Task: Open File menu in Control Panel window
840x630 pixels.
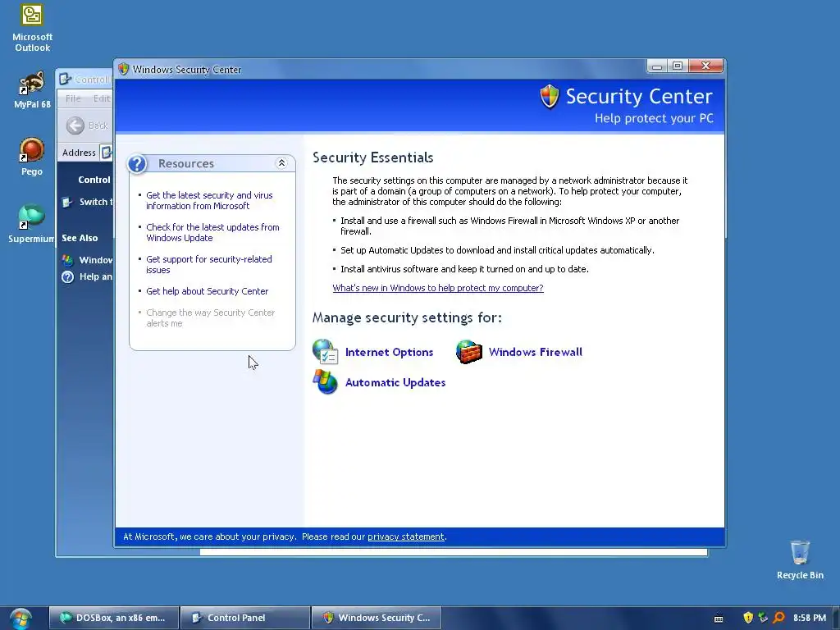Action: coord(73,98)
